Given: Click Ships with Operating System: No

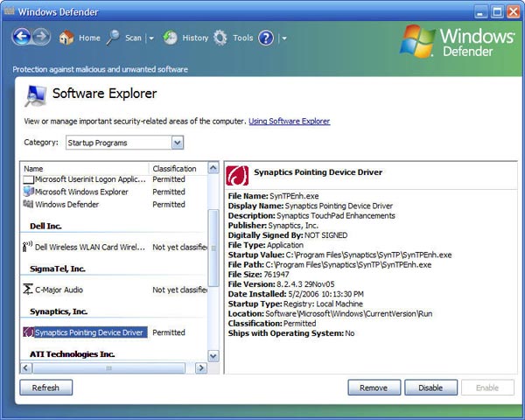Looking at the screenshot, I should (291, 333).
